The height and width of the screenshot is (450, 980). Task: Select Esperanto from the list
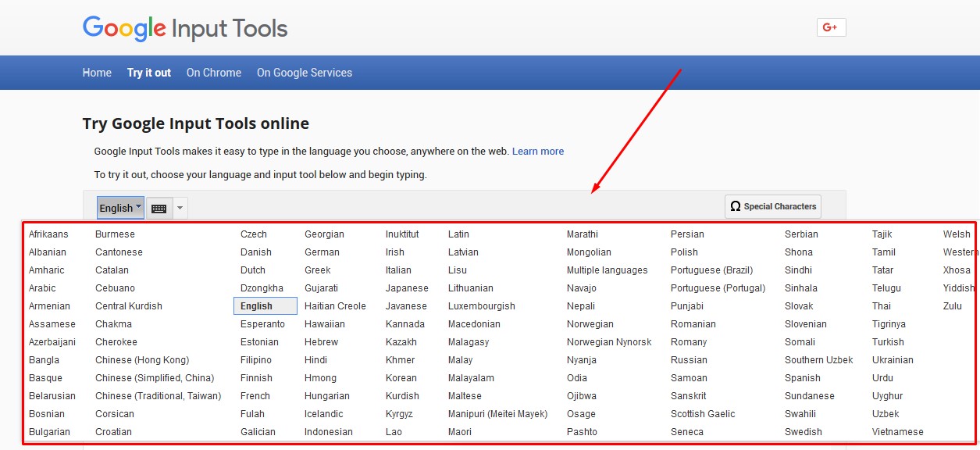coord(262,324)
